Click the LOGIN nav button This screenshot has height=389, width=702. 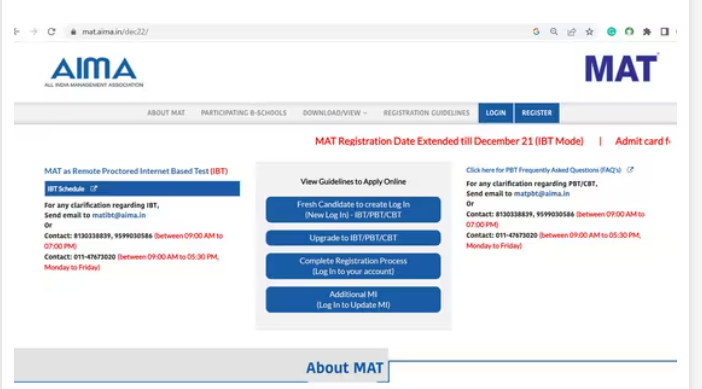click(496, 113)
